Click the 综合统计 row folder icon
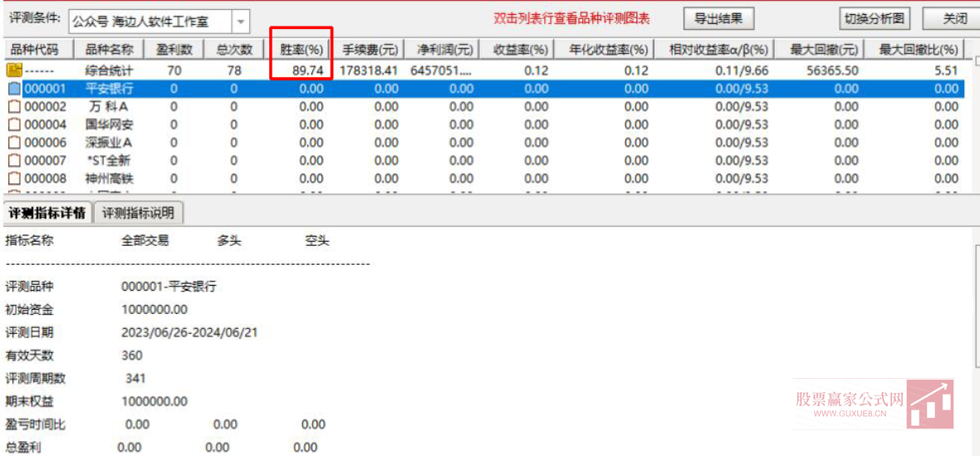980x456 pixels. [14, 71]
